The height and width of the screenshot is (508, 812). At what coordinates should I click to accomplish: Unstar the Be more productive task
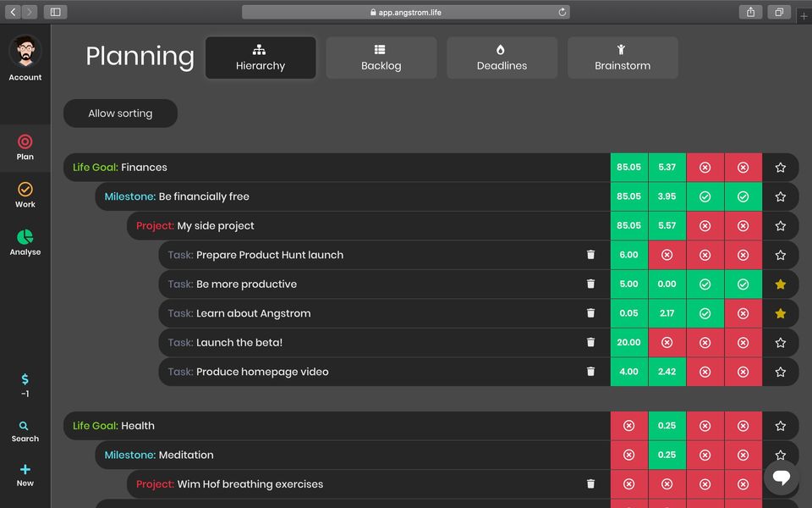click(781, 284)
